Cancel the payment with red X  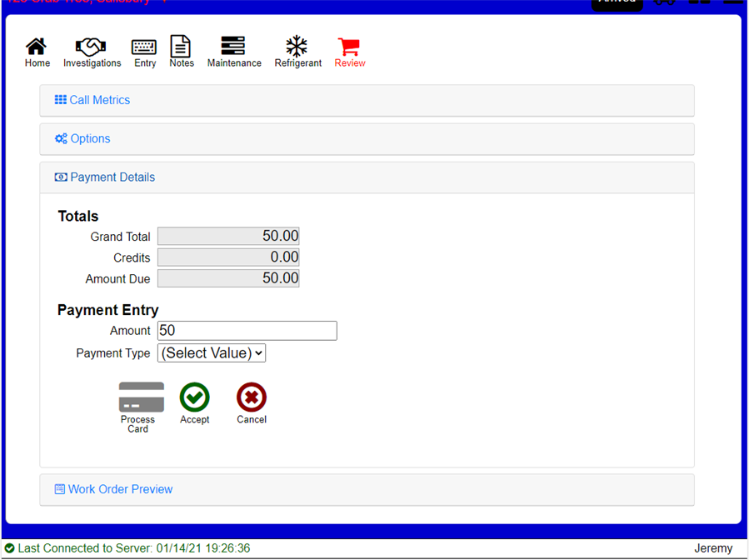(251, 397)
